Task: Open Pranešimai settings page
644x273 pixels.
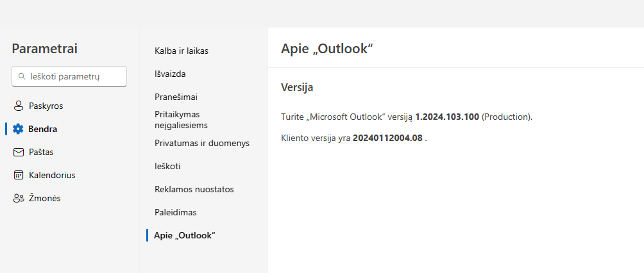Action: (x=176, y=97)
